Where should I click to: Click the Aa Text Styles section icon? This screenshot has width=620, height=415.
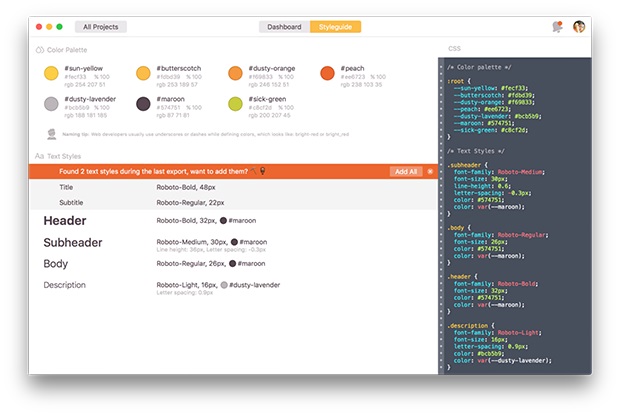tap(39, 156)
